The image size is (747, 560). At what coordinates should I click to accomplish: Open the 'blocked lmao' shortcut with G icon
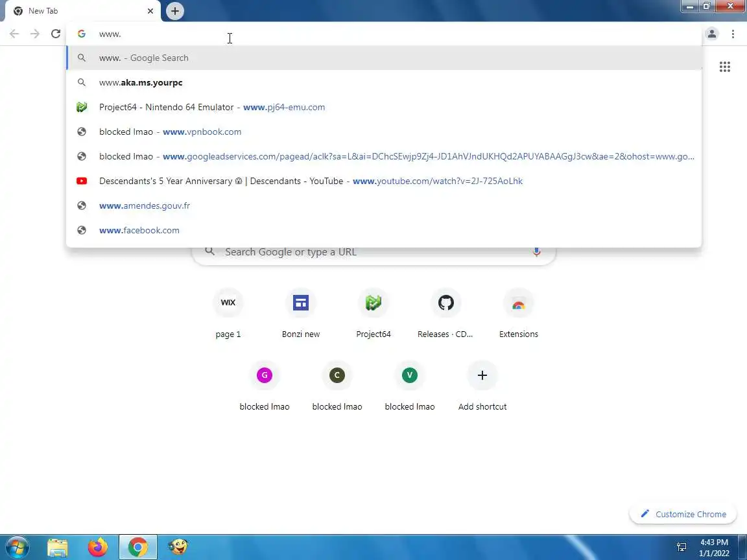click(x=265, y=385)
